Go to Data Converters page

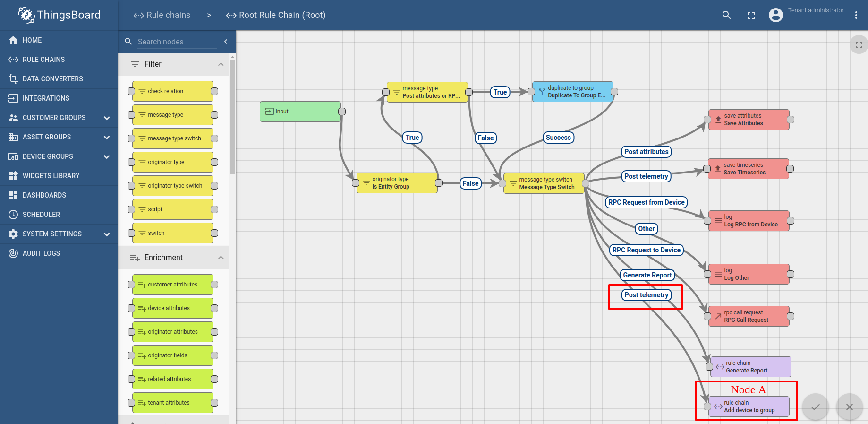pyautogui.click(x=52, y=79)
